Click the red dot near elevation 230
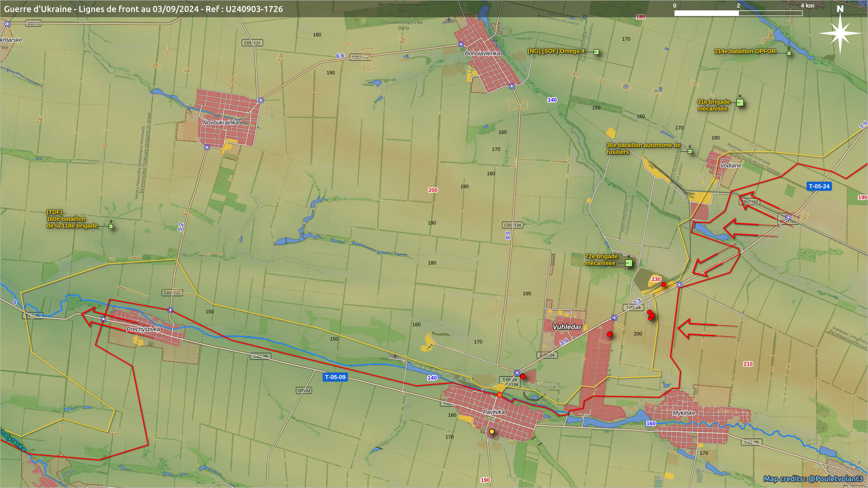 664,285
